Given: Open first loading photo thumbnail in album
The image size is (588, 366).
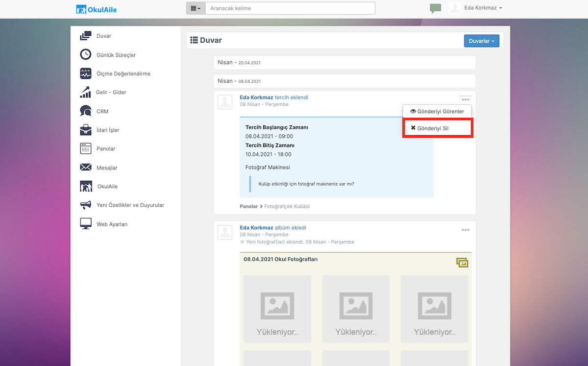Looking at the screenshot, I should (x=277, y=309).
